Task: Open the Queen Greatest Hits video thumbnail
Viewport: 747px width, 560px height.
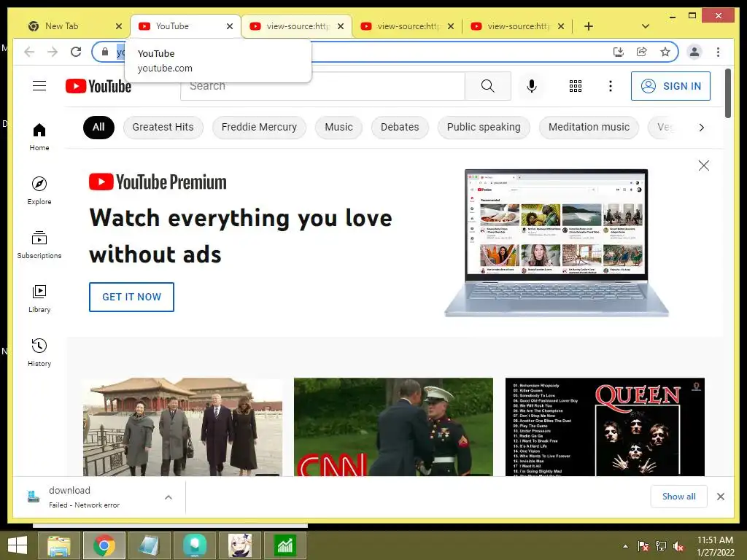Action: (x=605, y=427)
